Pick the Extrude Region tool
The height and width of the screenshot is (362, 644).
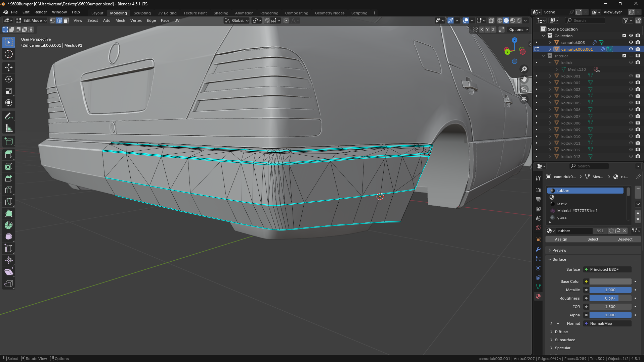[x=9, y=155]
